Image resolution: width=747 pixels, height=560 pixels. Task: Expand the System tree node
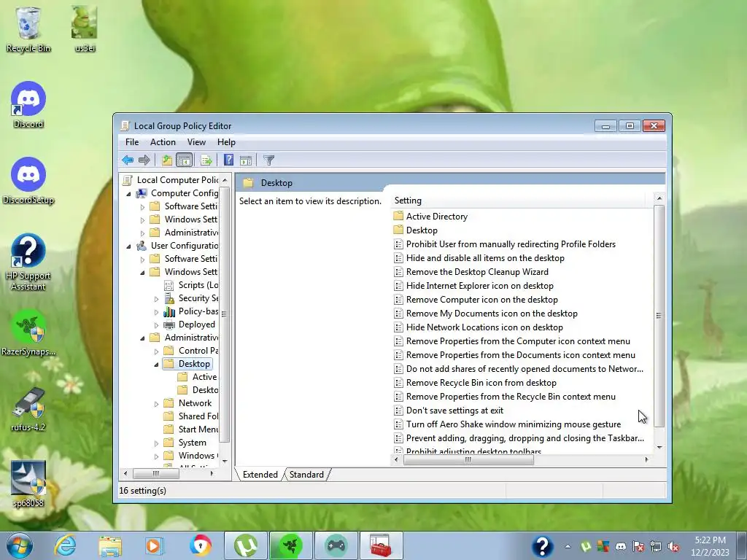point(156,443)
